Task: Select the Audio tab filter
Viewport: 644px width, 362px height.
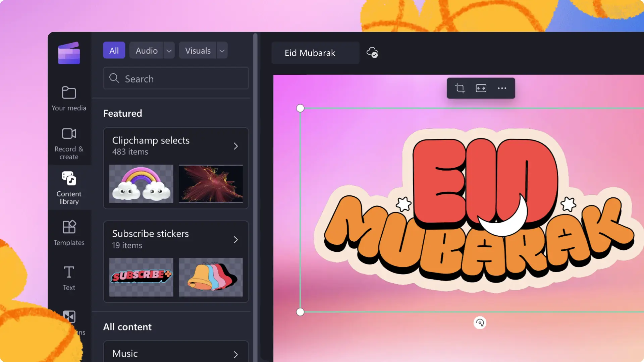Action: (x=146, y=50)
